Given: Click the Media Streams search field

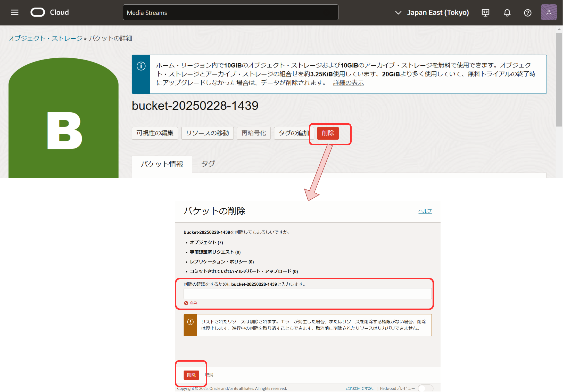Looking at the screenshot, I should pyautogui.click(x=230, y=12).
